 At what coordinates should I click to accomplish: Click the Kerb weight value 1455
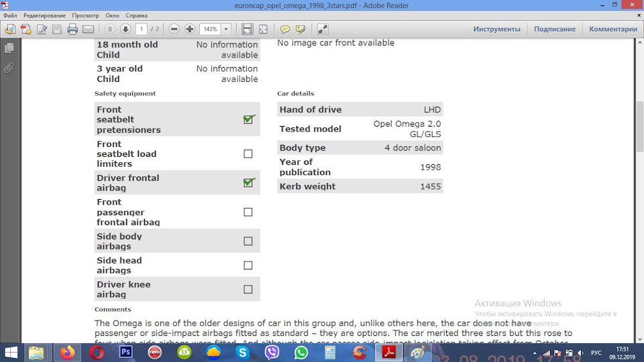431,186
